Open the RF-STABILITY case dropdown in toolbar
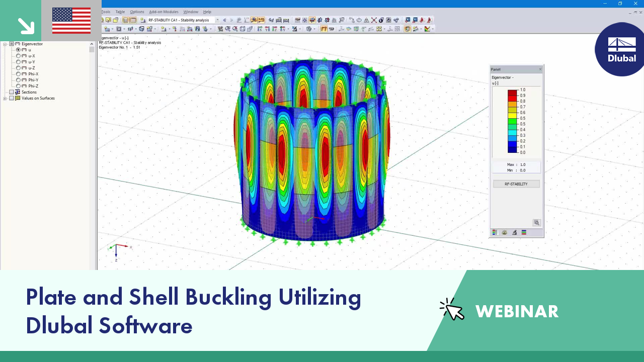Viewport: 644px width, 362px height. pyautogui.click(x=217, y=20)
